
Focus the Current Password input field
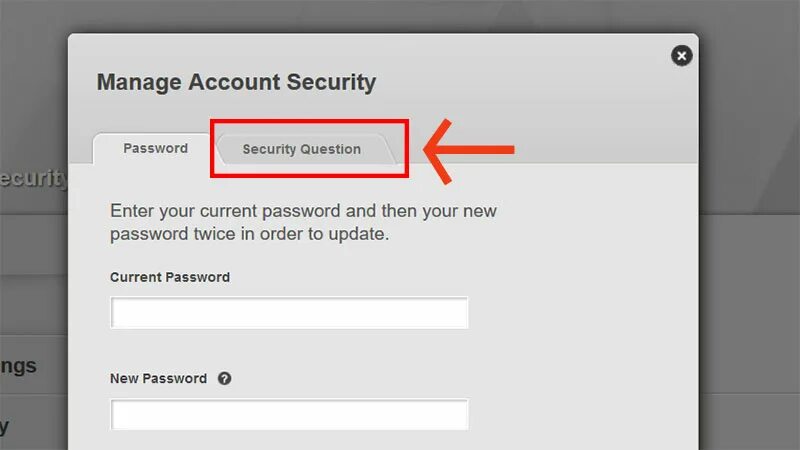click(x=289, y=313)
